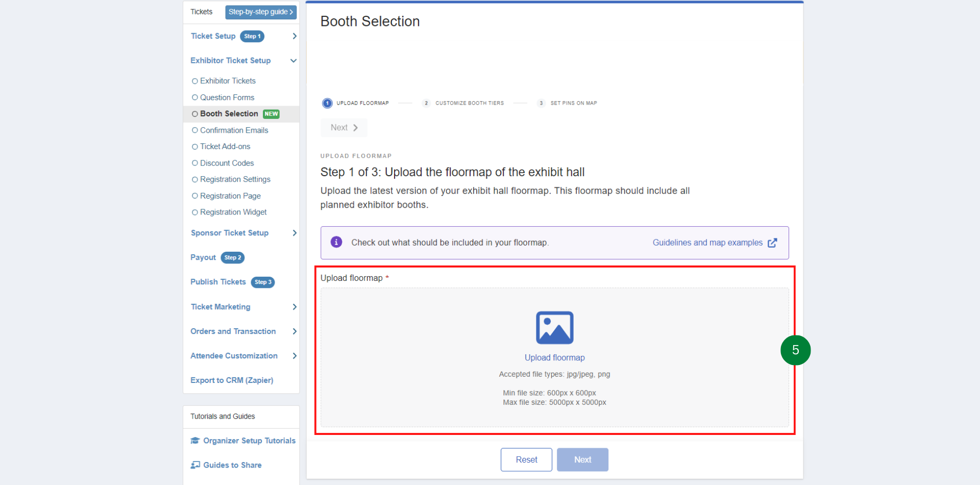This screenshot has height=485, width=980.
Task: Expand the Sponsor Ticket Setup section
Action: click(x=295, y=233)
